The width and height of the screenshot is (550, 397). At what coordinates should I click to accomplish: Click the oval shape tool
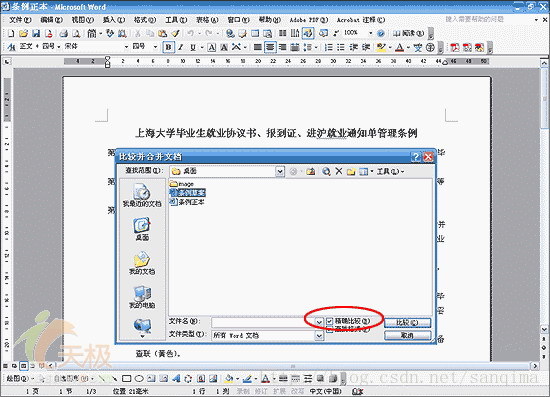click(x=139, y=378)
